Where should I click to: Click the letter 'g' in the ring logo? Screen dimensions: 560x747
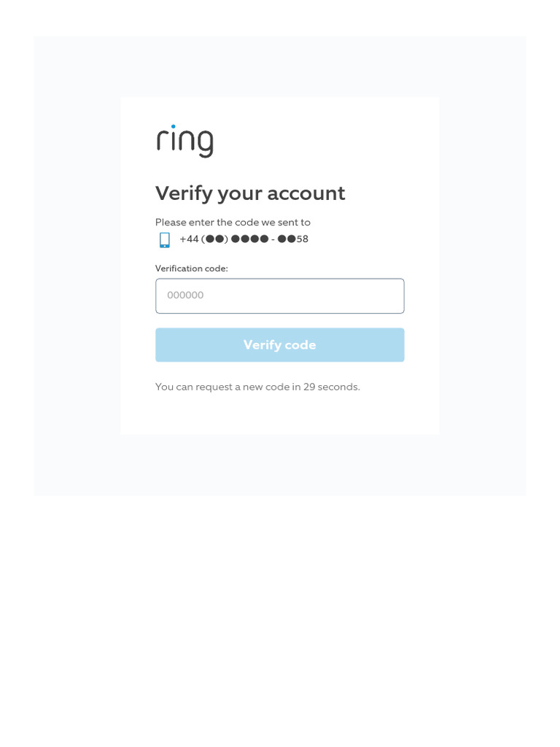coord(205,143)
